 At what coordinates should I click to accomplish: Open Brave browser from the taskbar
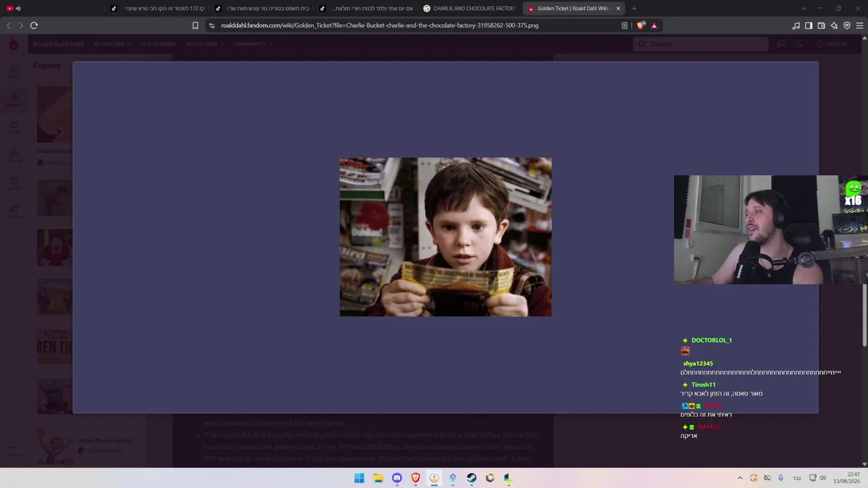416,479
